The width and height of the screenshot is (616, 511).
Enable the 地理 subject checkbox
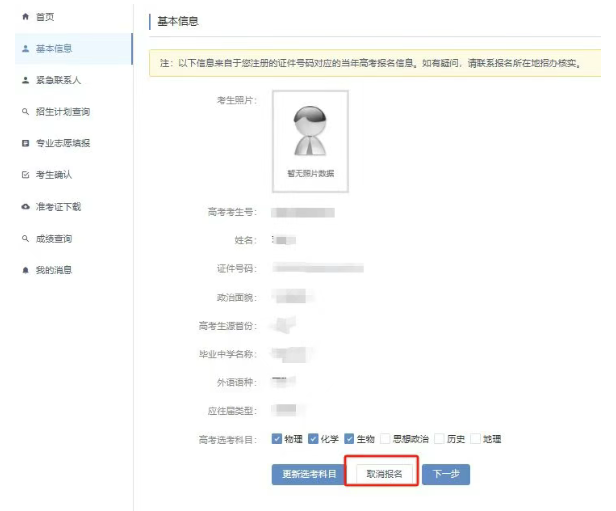pos(475,438)
